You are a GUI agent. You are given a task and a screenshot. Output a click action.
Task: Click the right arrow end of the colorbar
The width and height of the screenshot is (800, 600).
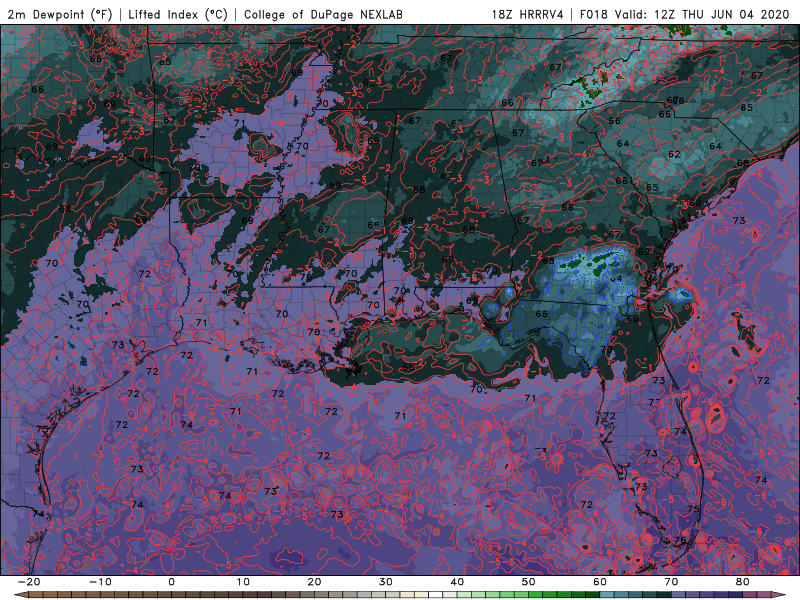pyautogui.click(x=780, y=595)
